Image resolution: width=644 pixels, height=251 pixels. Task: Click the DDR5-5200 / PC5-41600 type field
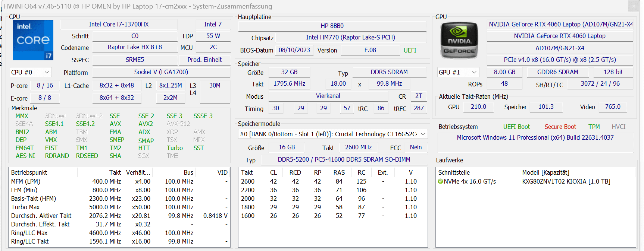point(344,159)
